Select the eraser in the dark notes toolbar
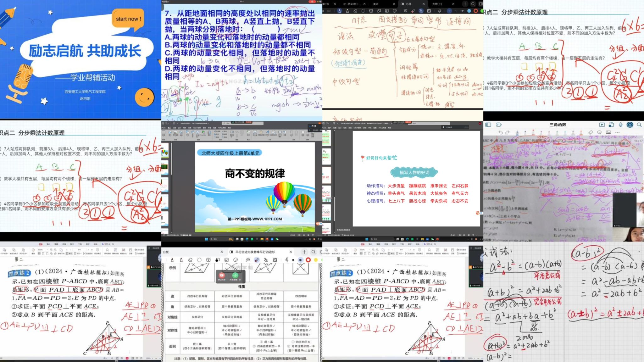 point(355,11)
